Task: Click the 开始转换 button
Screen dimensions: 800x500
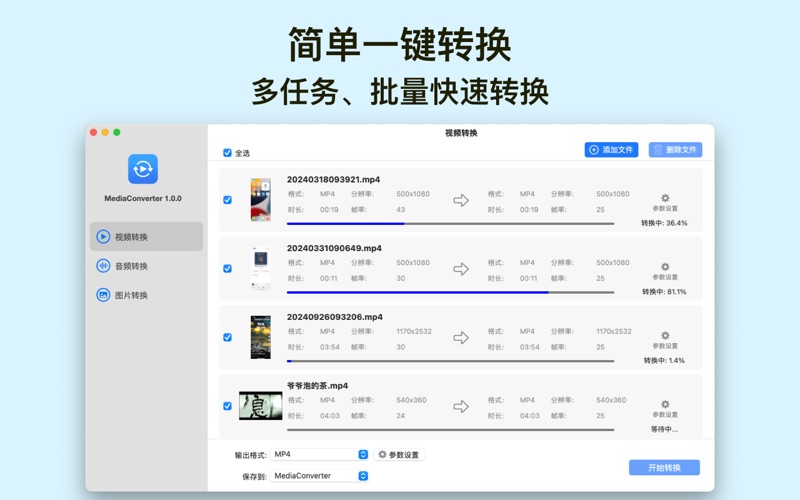Action: click(x=664, y=467)
